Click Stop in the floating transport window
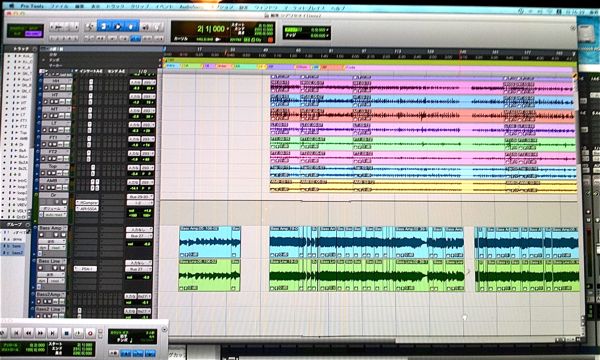600x360 pixels. (x=66, y=333)
